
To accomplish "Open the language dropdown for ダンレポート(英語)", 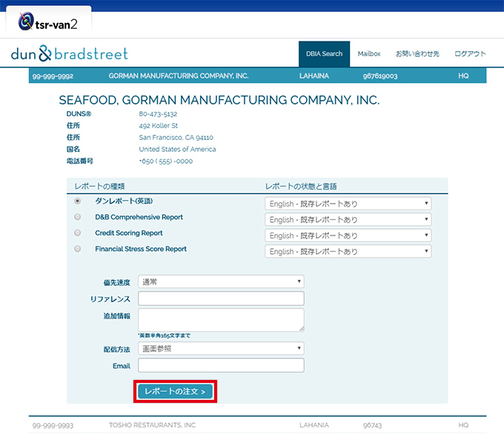I will click(348, 204).
